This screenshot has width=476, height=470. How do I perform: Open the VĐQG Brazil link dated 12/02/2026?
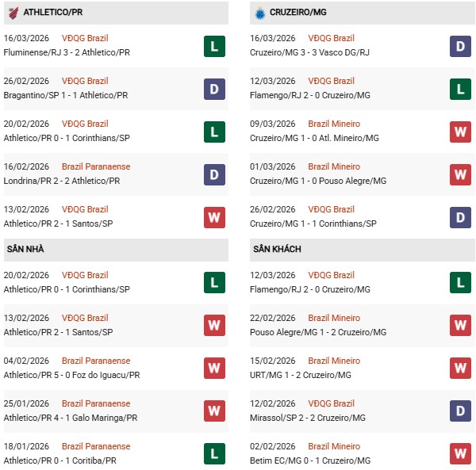coord(332,403)
